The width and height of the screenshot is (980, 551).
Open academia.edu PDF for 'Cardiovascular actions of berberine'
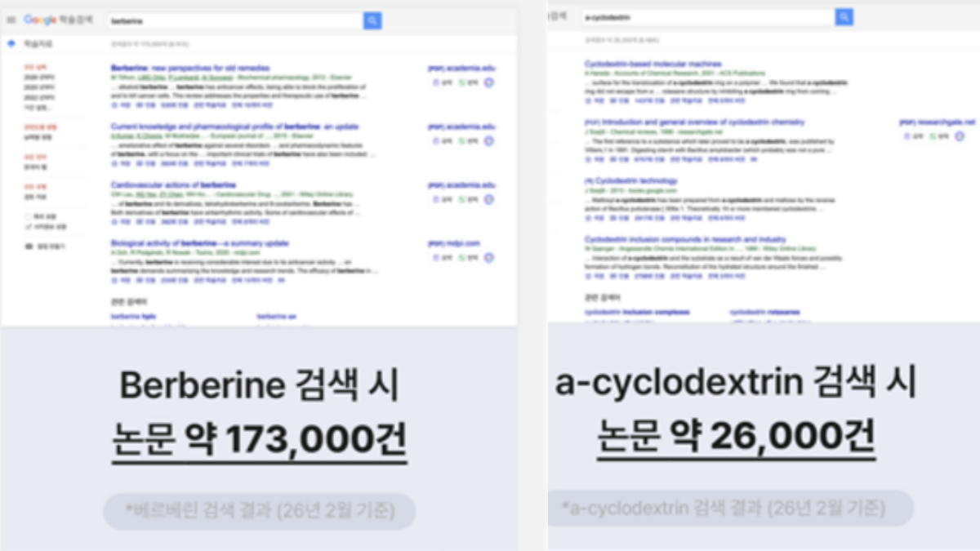tap(461, 185)
